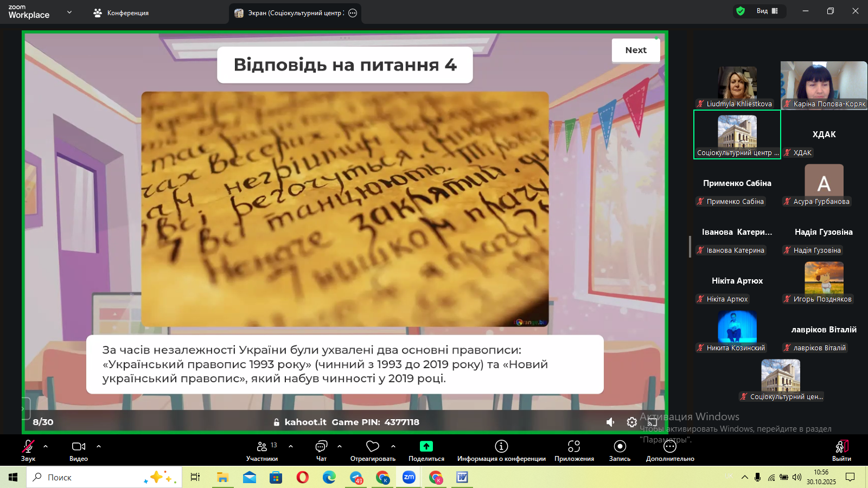This screenshot has width=868, height=488.
Task: Toggle Kahoot sound speaker icon
Action: click(610, 422)
